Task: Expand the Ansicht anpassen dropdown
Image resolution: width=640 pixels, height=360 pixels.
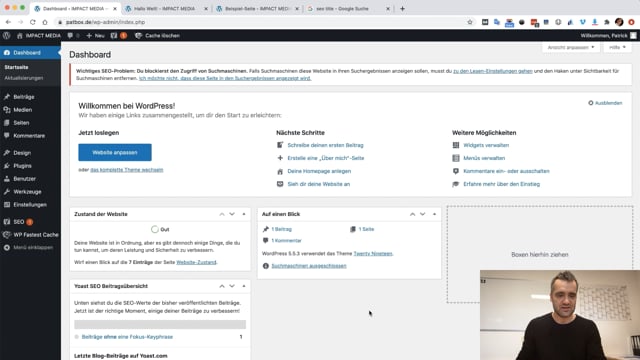Action: [571, 47]
